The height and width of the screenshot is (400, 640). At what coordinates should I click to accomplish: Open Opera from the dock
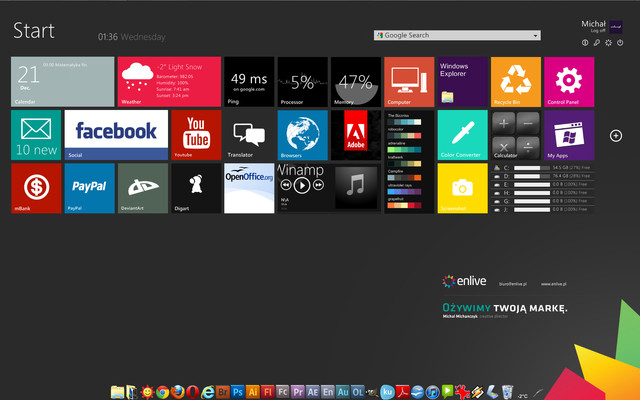[x=193, y=392]
